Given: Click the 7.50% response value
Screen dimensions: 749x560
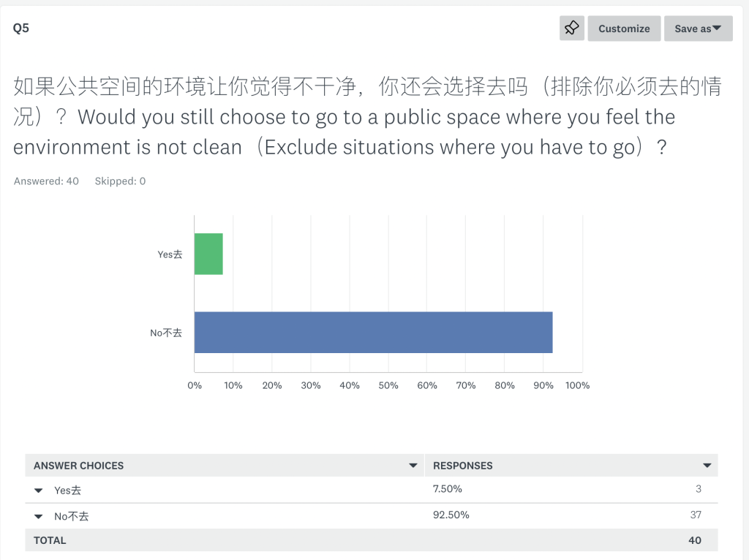Looking at the screenshot, I should (x=448, y=489).
